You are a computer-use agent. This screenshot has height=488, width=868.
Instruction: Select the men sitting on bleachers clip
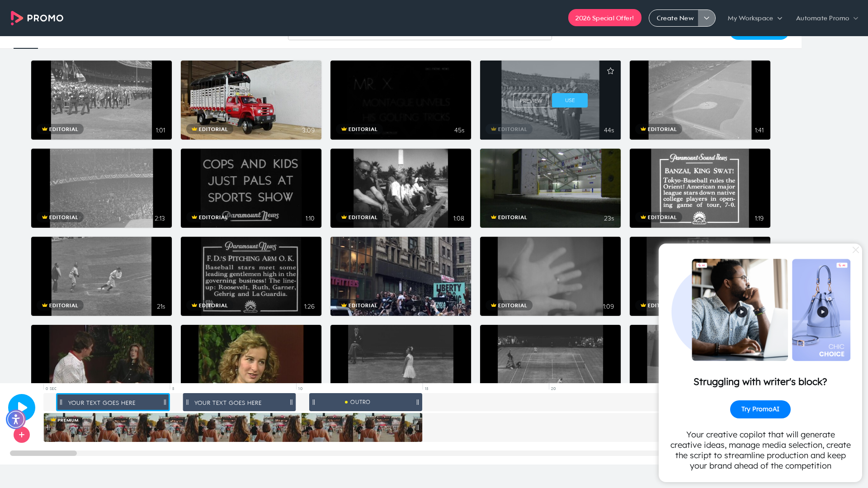tap(401, 188)
